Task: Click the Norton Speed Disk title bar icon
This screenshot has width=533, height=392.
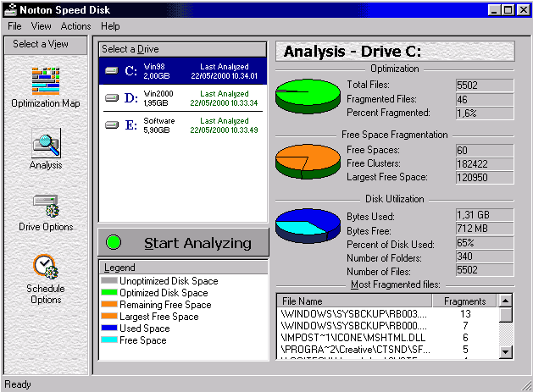Action: click(10, 10)
